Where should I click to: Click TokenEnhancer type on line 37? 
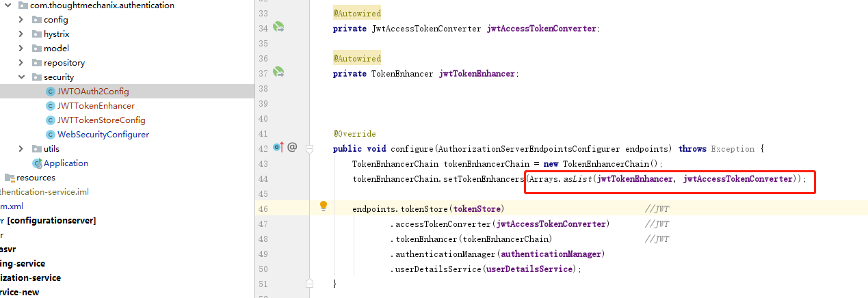[403, 74]
